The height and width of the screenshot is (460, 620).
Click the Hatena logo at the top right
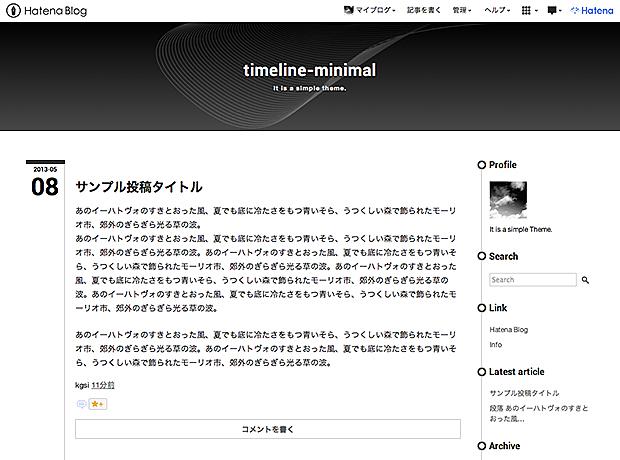[x=592, y=11]
